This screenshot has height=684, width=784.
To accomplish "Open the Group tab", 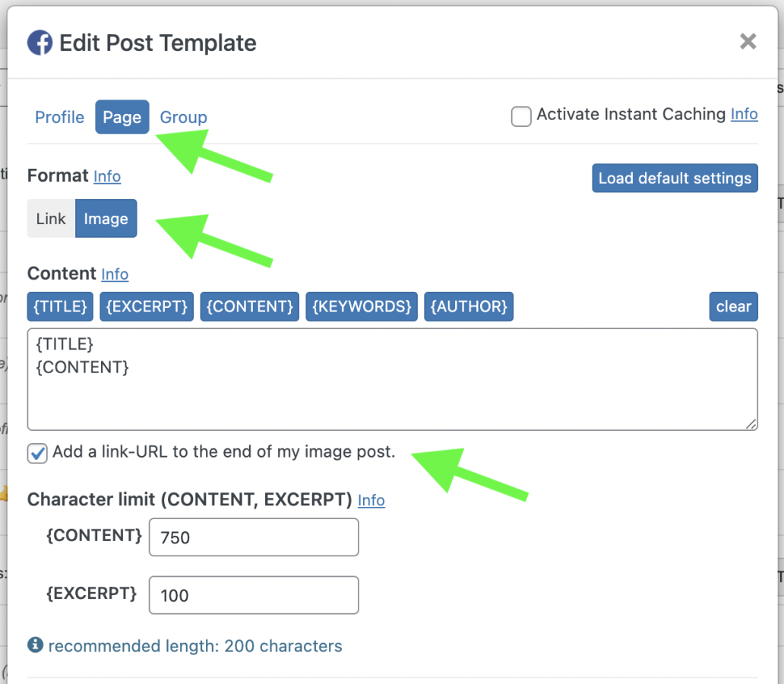I will [x=183, y=117].
